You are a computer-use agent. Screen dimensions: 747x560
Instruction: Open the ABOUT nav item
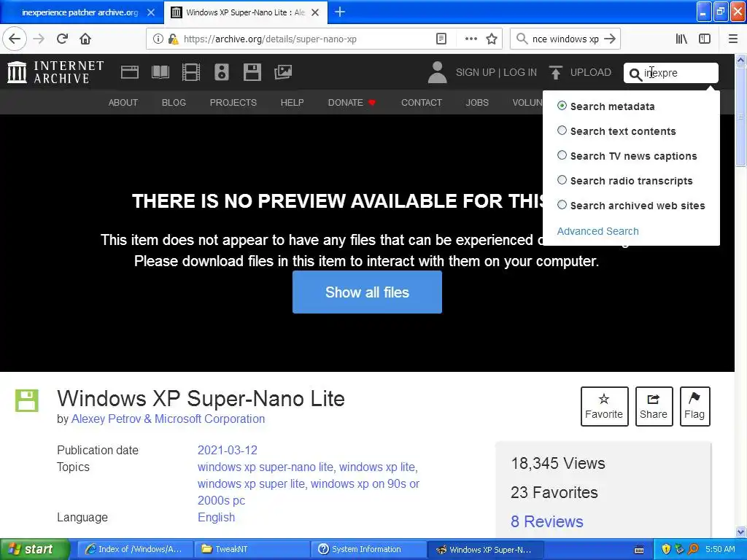[x=123, y=102]
